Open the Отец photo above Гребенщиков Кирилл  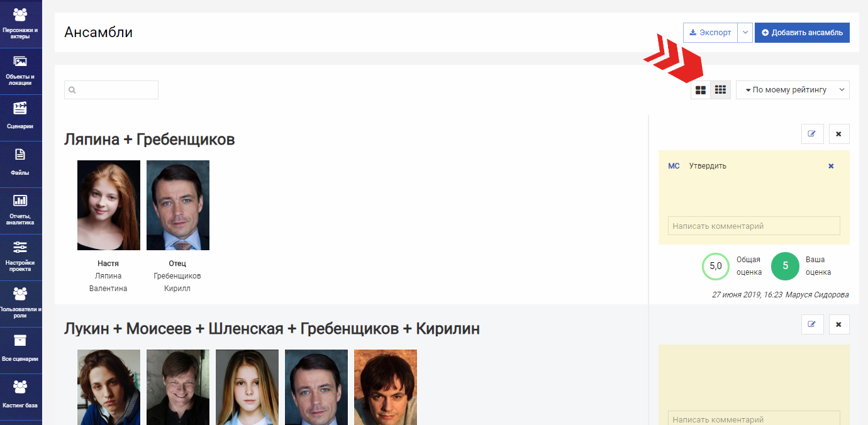178,206
